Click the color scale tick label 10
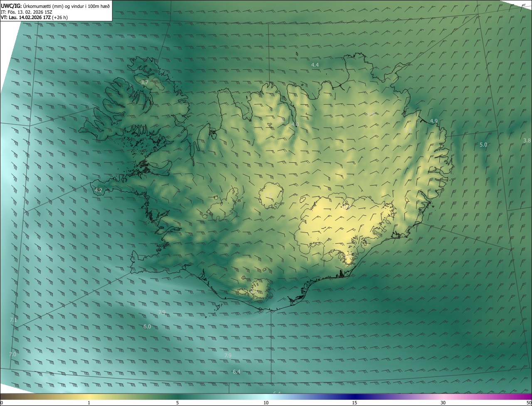 pyautogui.click(x=266, y=403)
